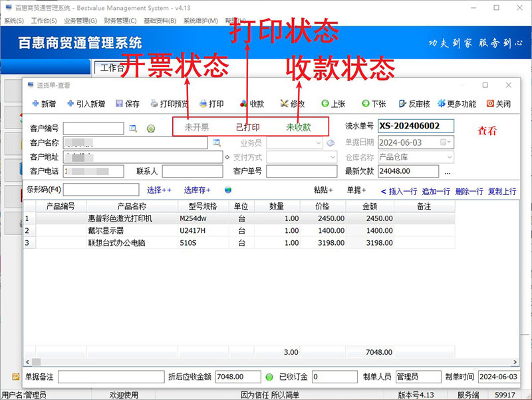
Task: Click the 引入新增 toolbar button
Action: (x=86, y=104)
